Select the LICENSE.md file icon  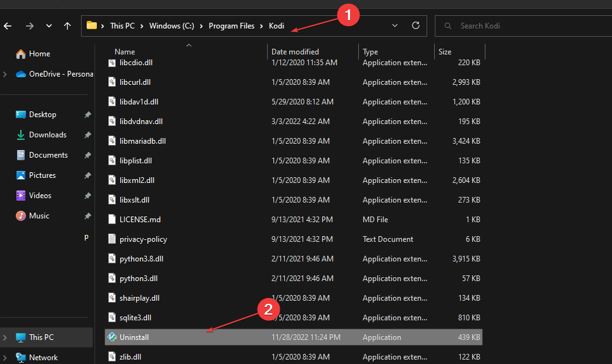(112, 220)
